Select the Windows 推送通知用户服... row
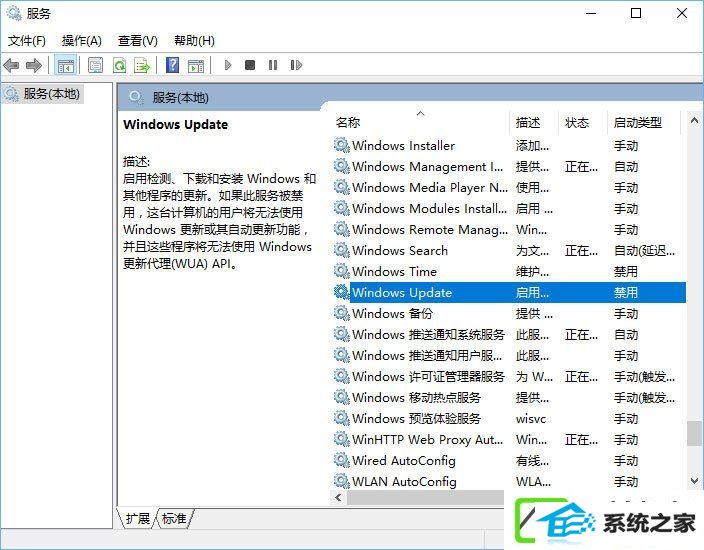704x550 pixels. pyautogui.click(x=509, y=356)
